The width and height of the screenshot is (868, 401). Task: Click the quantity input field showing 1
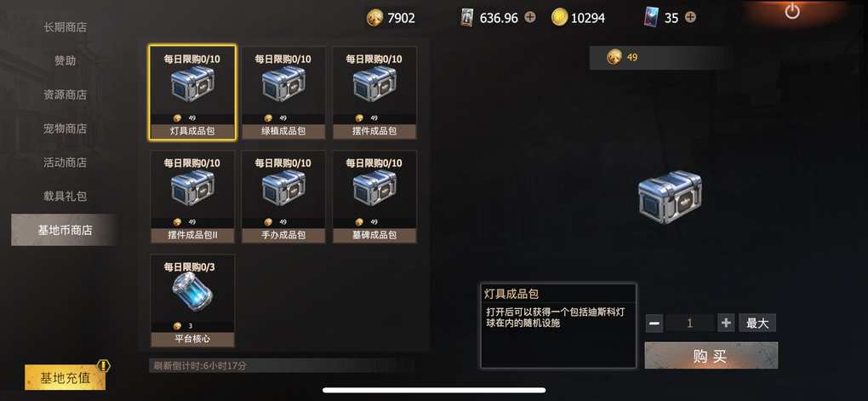pyautogui.click(x=690, y=323)
